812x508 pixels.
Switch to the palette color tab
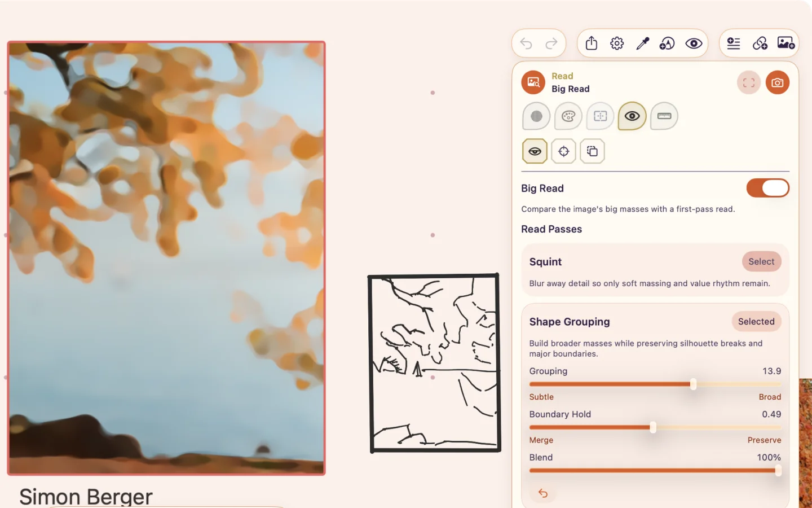pos(568,116)
